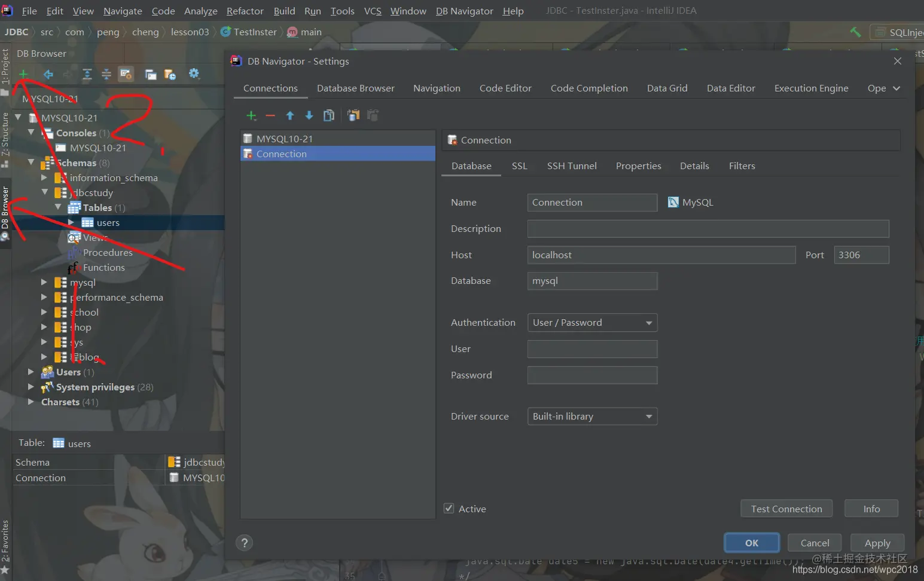924x581 pixels.
Task: Click the expand all icon in DB Browser toolbar
Action: 87,74
